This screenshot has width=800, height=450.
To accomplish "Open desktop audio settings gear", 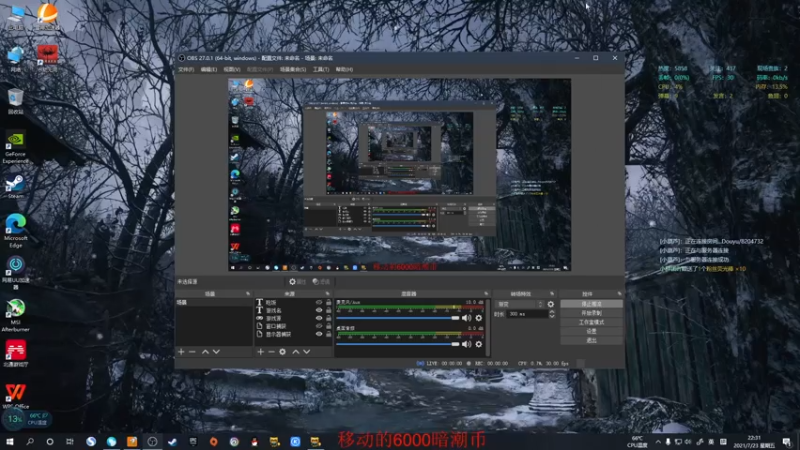I will click(479, 344).
